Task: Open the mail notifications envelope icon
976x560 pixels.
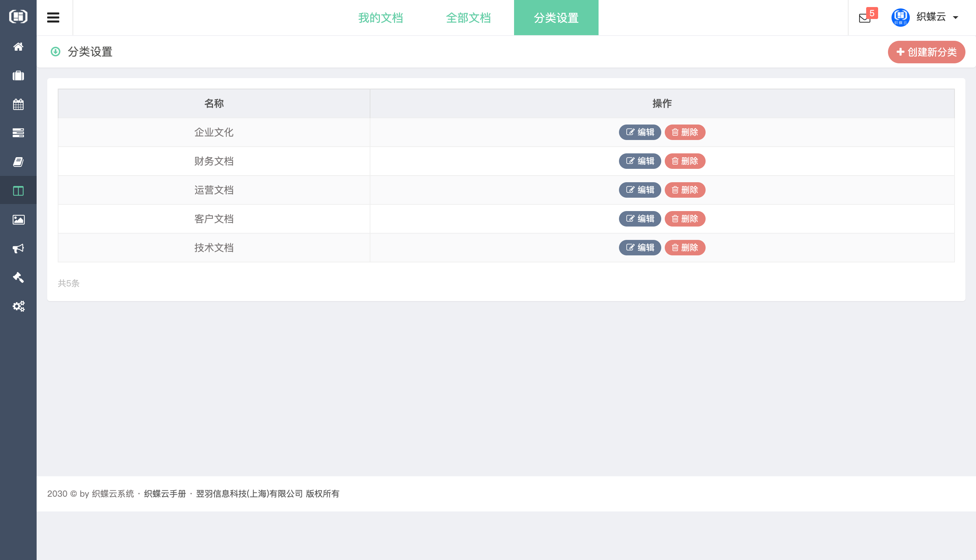Action: click(864, 18)
